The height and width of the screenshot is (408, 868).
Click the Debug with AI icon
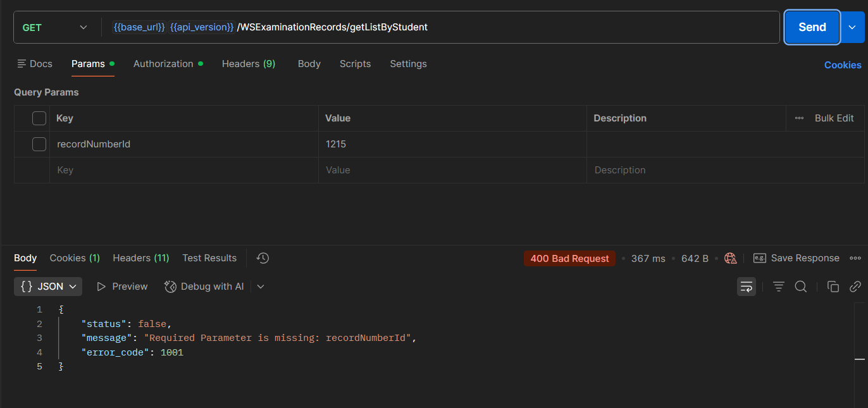pyautogui.click(x=170, y=287)
